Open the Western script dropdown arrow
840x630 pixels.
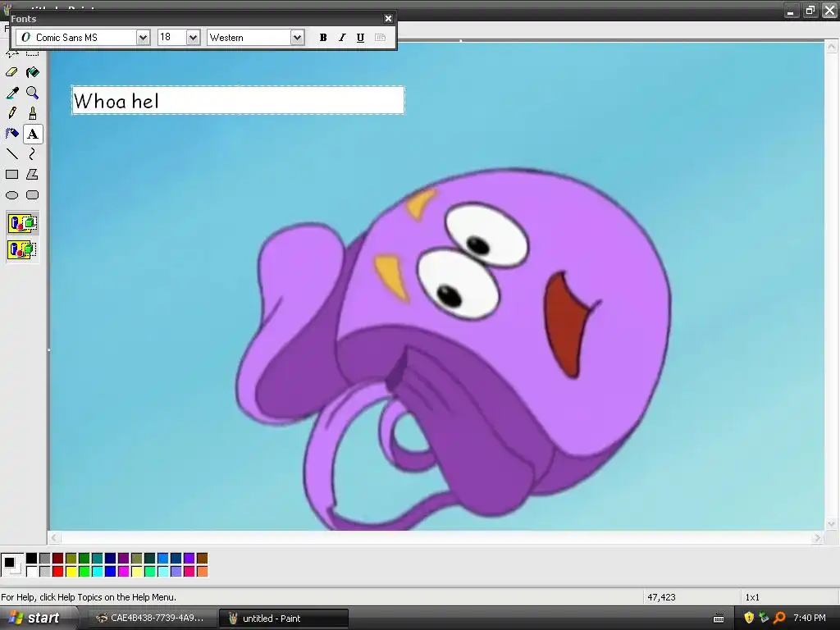(x=297, y=38)
